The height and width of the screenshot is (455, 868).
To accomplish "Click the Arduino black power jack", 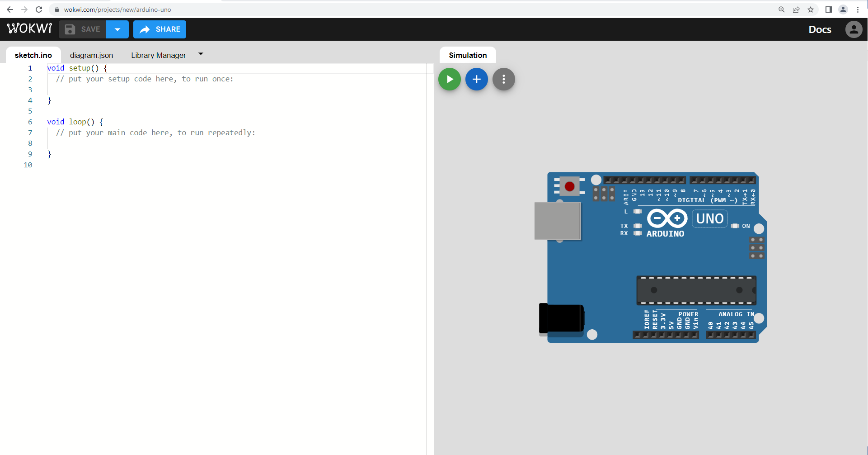I will point(561,319).
